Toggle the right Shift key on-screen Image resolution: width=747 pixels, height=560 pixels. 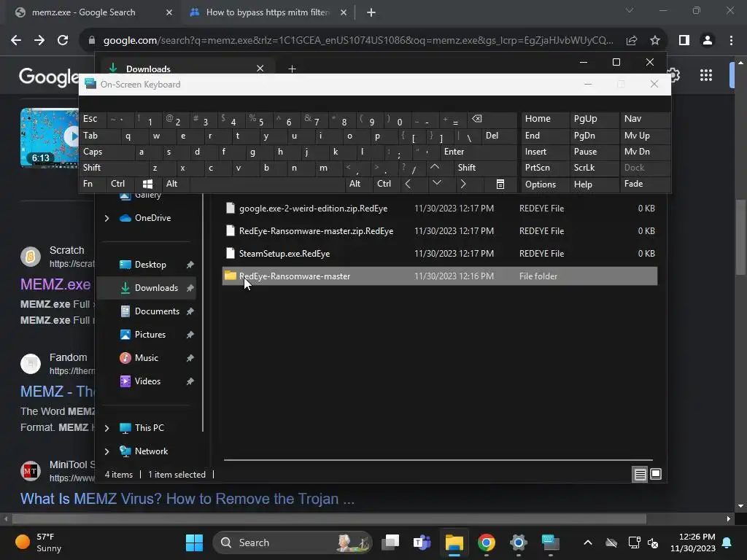pos(486,168)
